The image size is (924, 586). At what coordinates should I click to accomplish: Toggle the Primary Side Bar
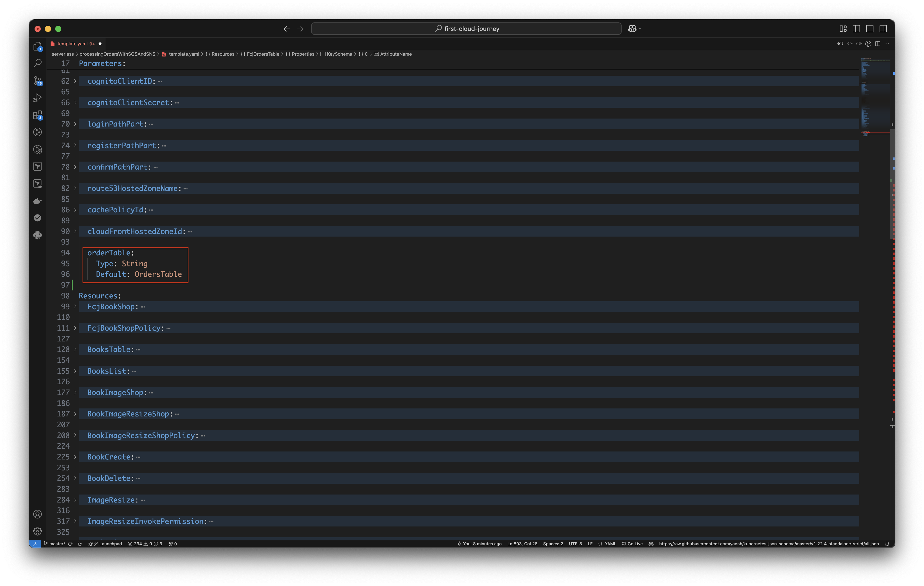(856, 29)
